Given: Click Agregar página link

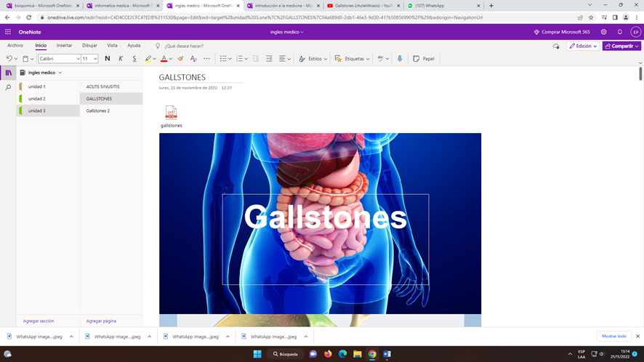Looking at the screenshot, I should click(101, 321).
